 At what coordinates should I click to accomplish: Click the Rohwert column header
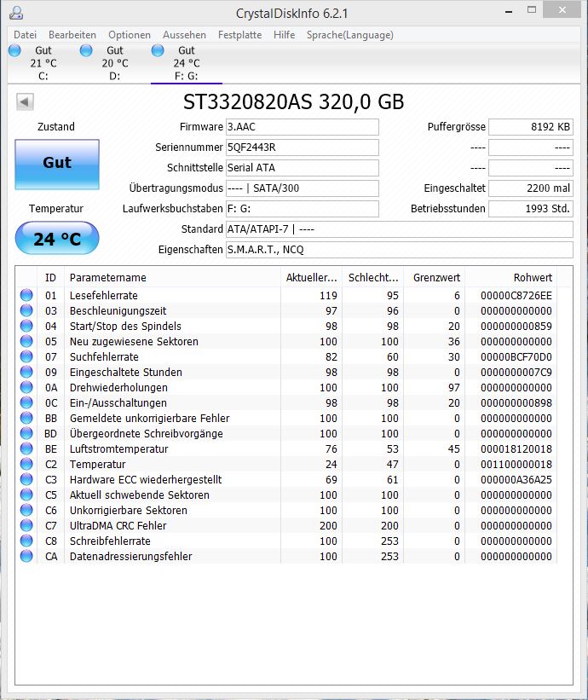511,277
